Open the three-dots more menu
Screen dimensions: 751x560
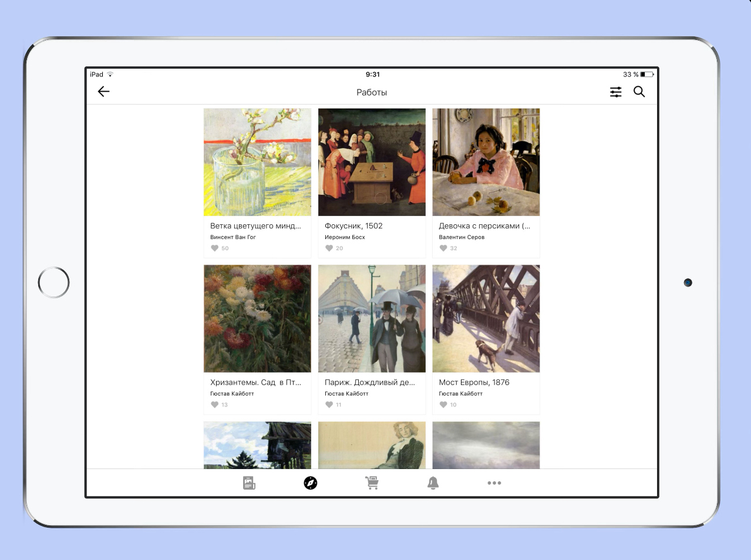point(494,483)
